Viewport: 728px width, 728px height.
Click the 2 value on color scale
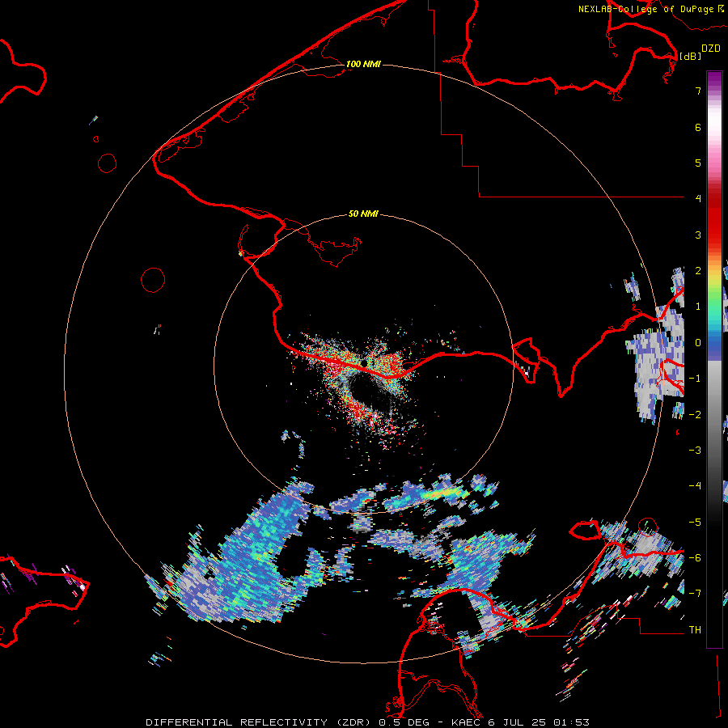(x=698, y=271)
